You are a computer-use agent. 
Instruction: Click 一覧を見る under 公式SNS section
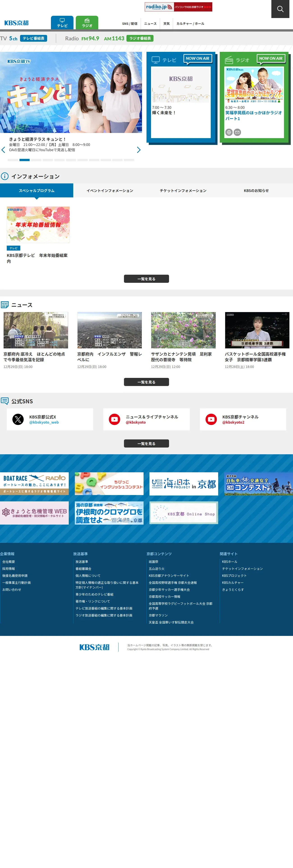(x=146, y=443)
